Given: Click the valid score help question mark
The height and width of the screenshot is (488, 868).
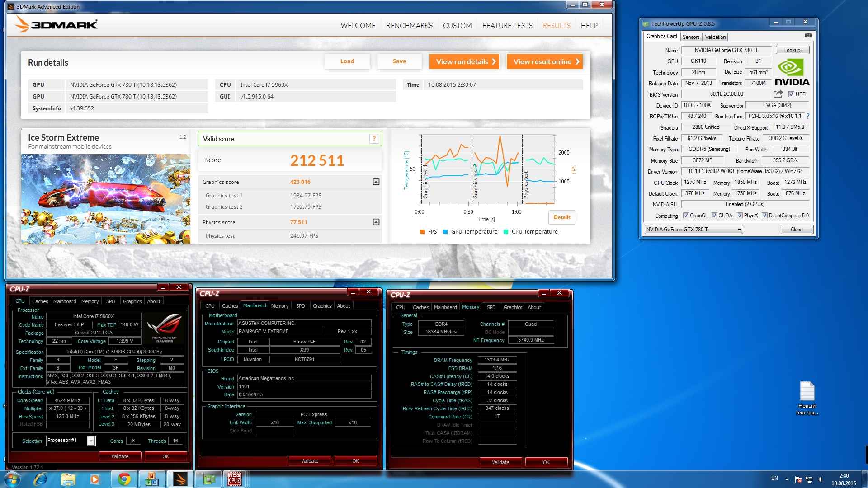Looking at the screenshot, I should [374, 139].
